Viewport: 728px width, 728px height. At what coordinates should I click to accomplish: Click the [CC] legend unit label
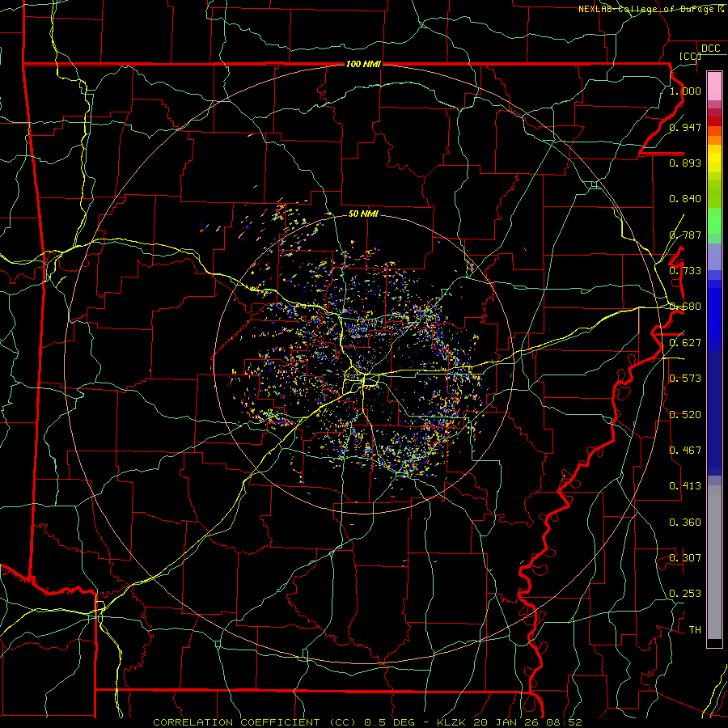tap(690, 56)
